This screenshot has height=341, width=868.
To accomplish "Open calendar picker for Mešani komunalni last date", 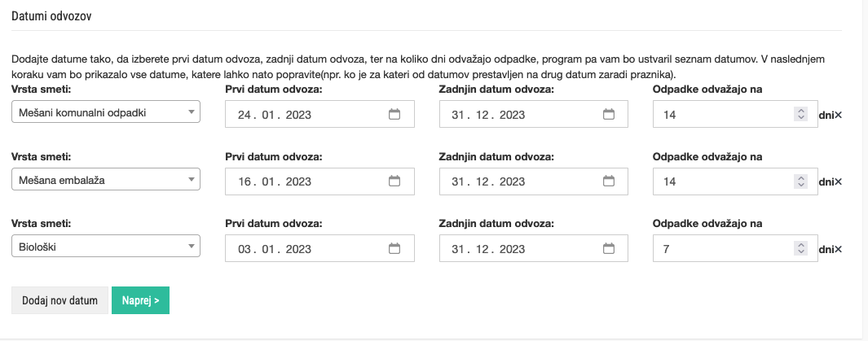I will [x=608, y=115].
